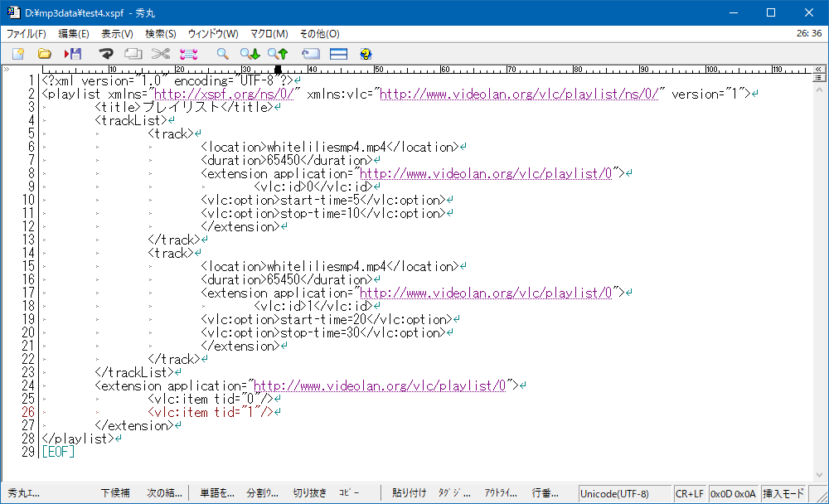This screenshot has width=829, height=504.
Task: Click the 切り抜き function button
Action: coord(310,493)
